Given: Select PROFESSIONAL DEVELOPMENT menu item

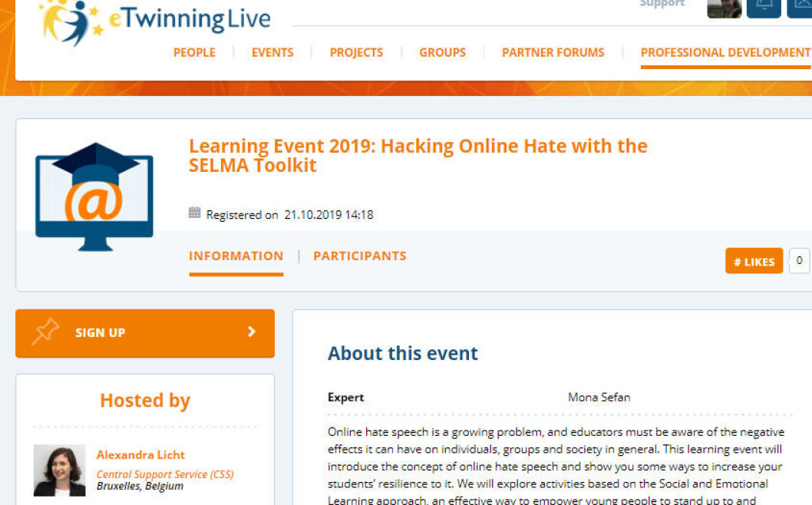Looking at the screenshot, I should click(725, 53).
